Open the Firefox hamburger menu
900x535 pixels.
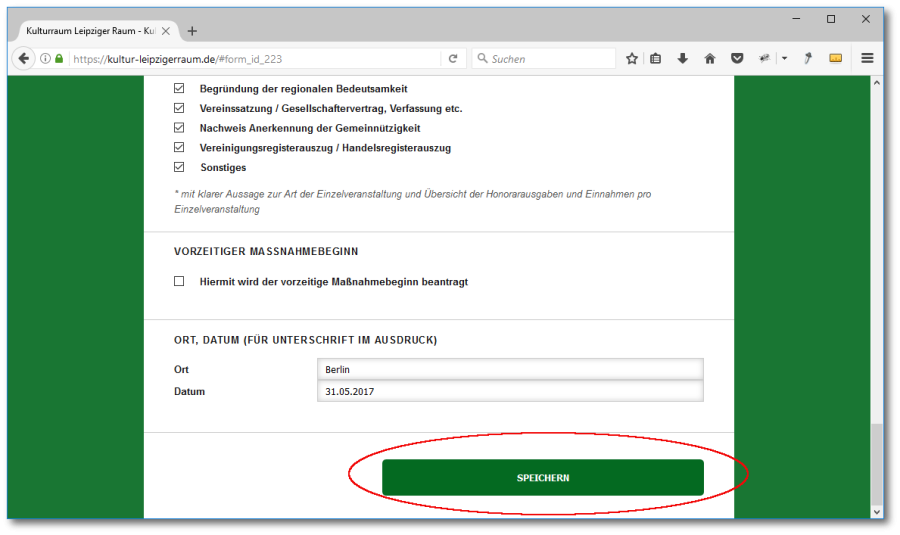867,59
